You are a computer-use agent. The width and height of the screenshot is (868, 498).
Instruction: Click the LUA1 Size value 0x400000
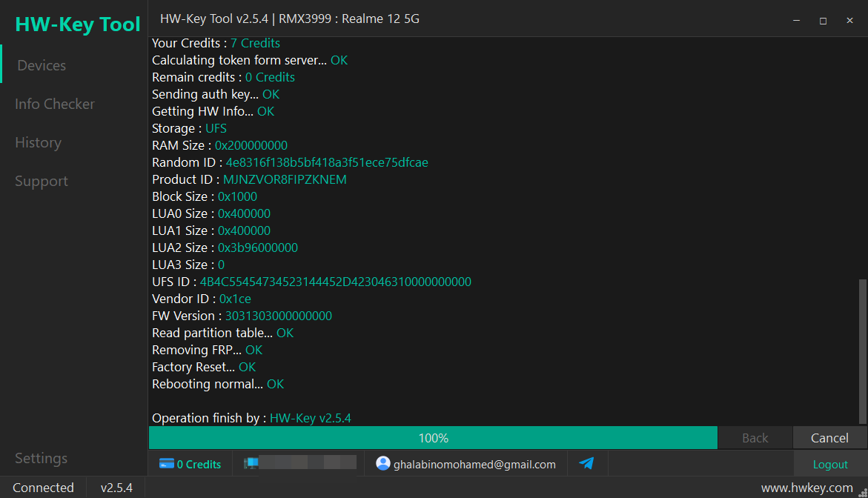pos(244,230)
